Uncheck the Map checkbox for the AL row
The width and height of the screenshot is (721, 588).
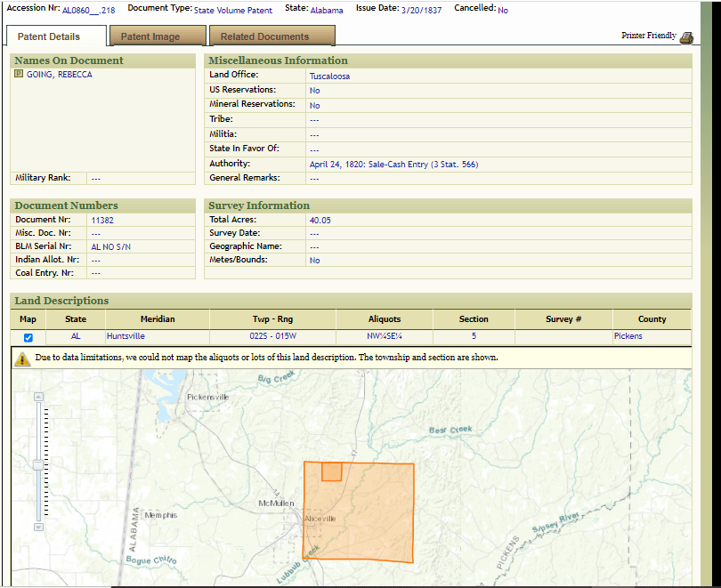coord(28,337)
